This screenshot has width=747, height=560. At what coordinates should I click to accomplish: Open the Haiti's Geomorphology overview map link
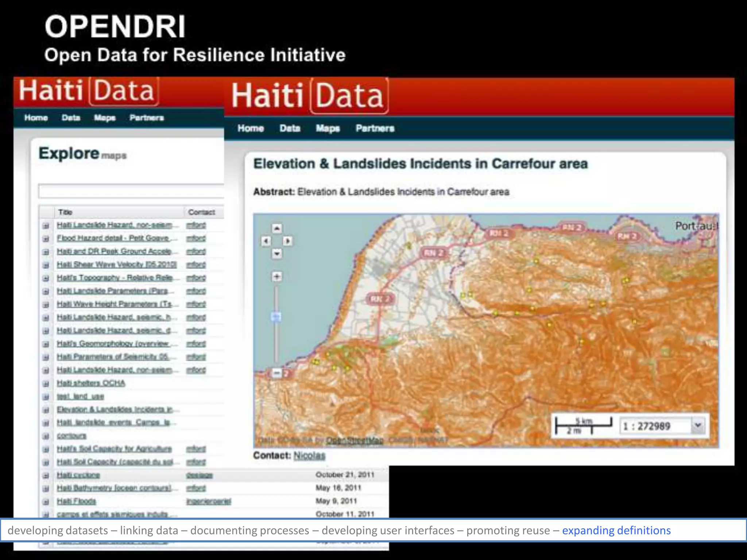[117, 343]
